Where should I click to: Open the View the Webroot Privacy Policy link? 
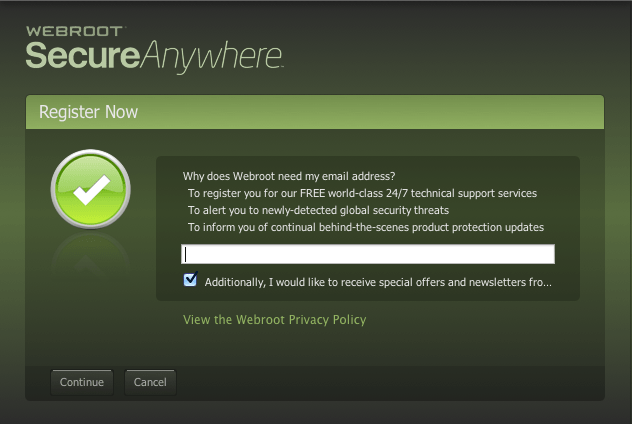(274, 320)
